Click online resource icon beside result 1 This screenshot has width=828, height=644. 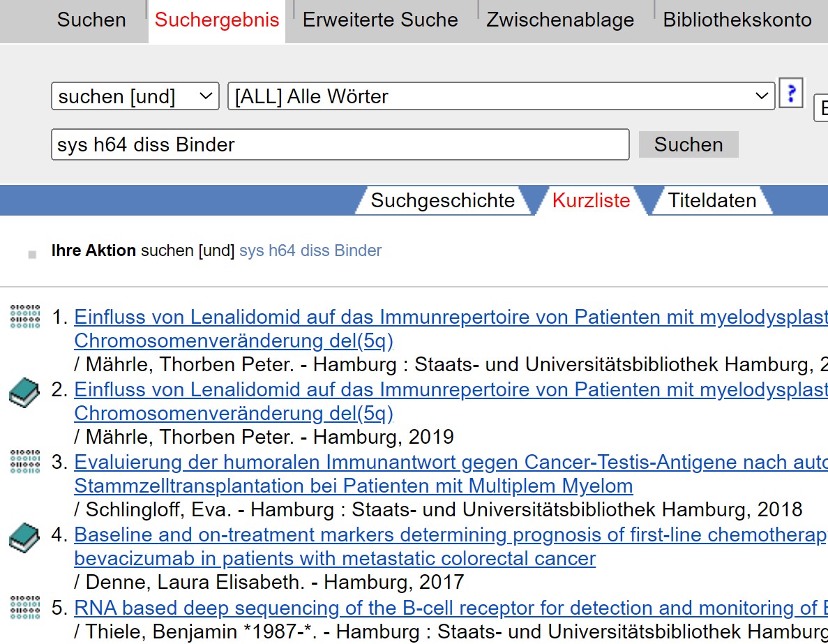pos(25,317)
